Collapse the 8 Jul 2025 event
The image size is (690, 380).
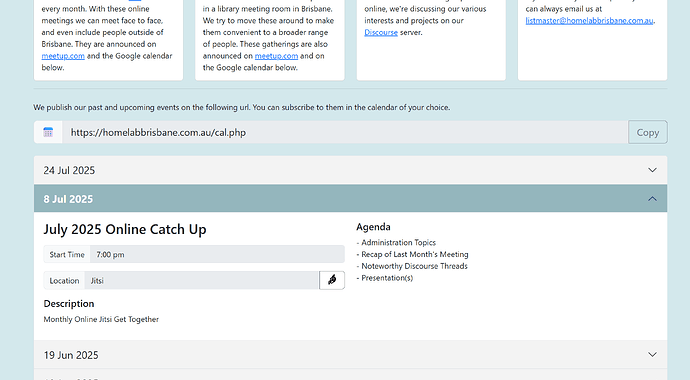350,199
